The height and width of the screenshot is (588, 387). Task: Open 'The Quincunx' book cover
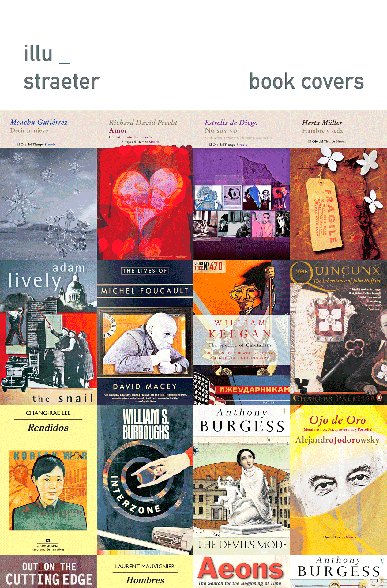tap(339, 332)
